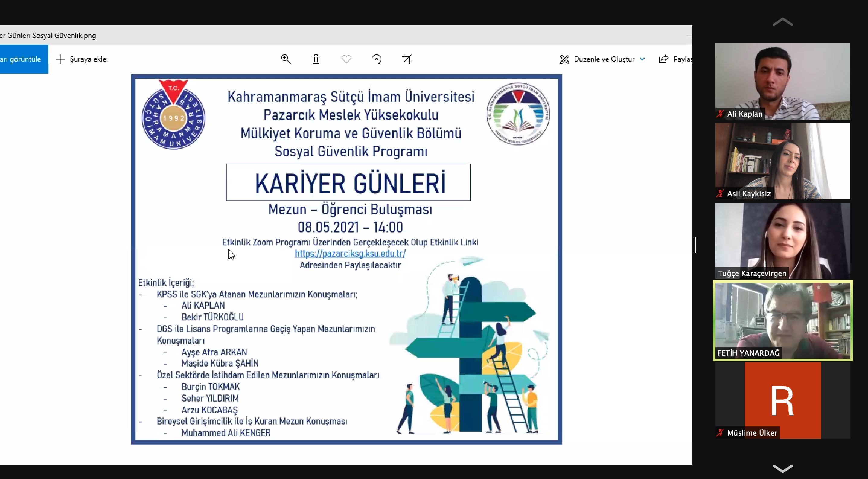Select Tuğçe Karaçevirgen's video thumbnail
Screen dimensions: 868x479
pyautogui.click(x=782, y=240)
